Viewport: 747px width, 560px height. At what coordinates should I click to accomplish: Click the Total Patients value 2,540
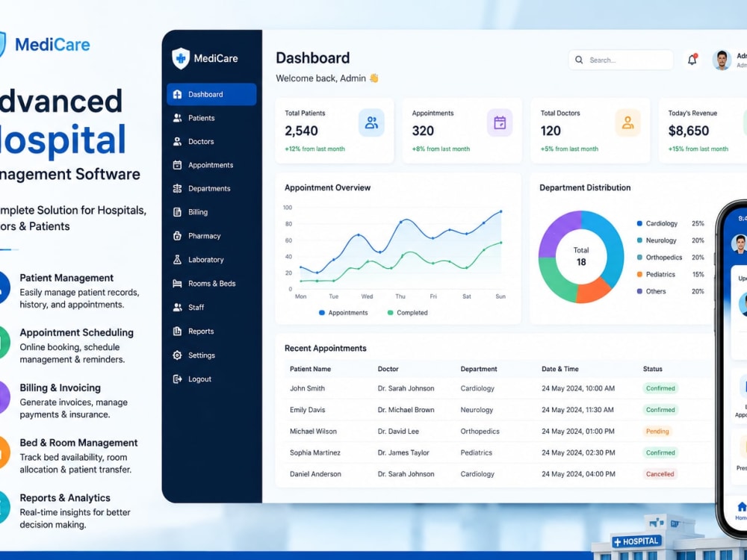[301, 131]
